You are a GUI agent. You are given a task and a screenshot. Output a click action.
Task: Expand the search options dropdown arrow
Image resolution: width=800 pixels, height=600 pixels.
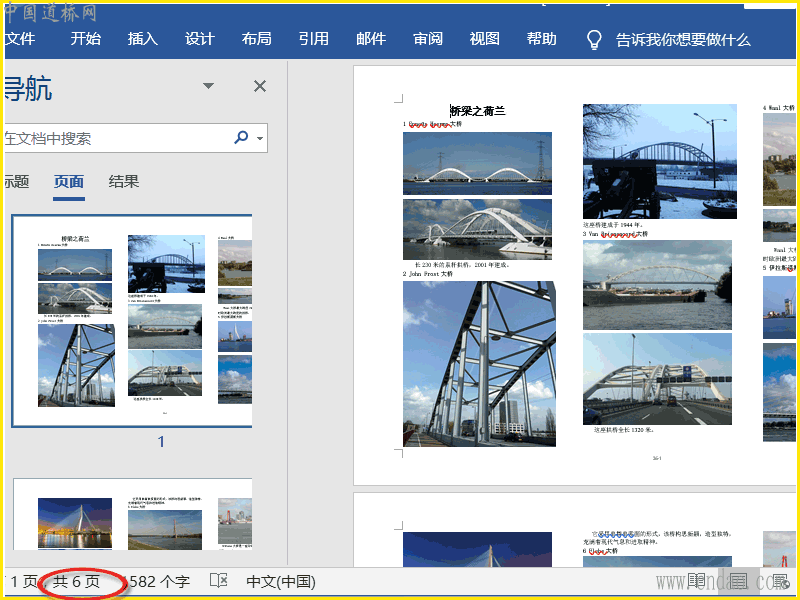coord(260,138)
